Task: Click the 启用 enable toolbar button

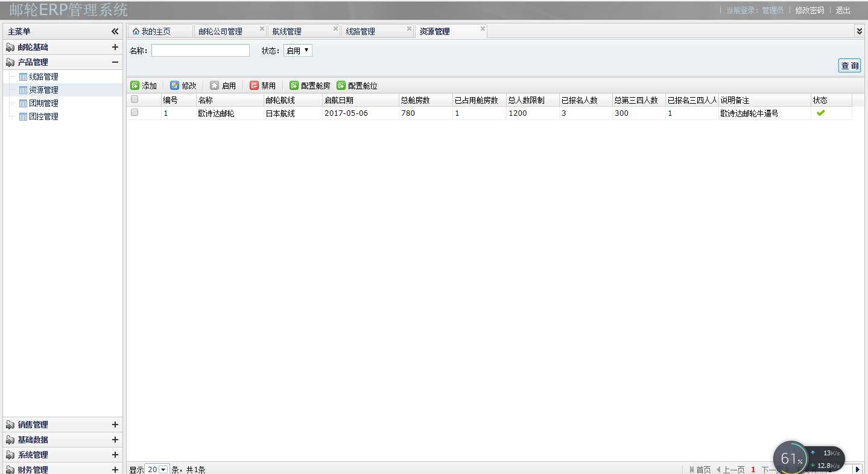Action: click(223, 86)
